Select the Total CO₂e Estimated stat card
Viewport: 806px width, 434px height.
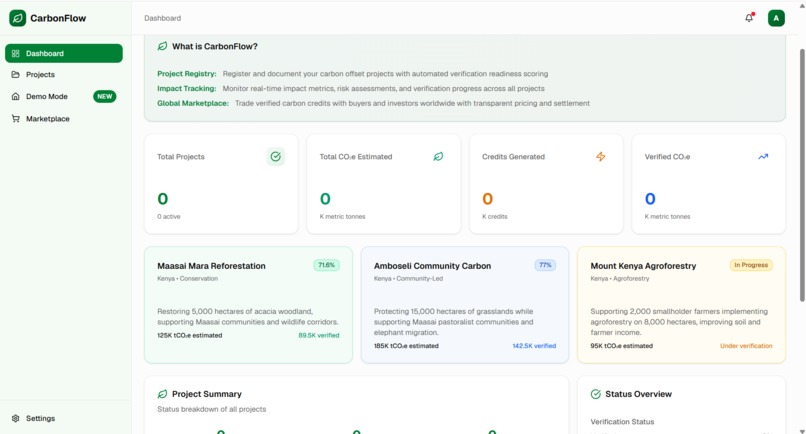tap(384, 184)
